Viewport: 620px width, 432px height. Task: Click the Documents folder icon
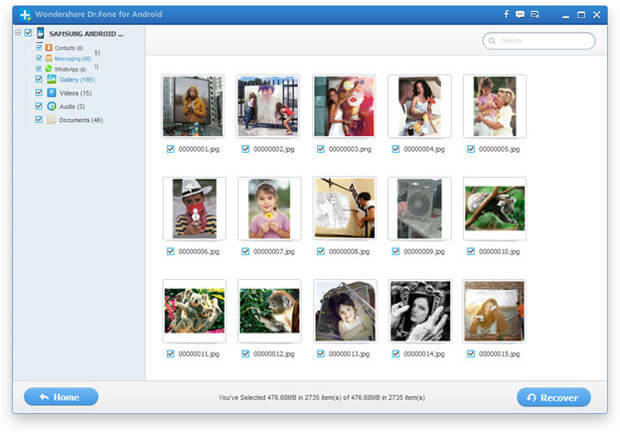click(x=51, y=120)
